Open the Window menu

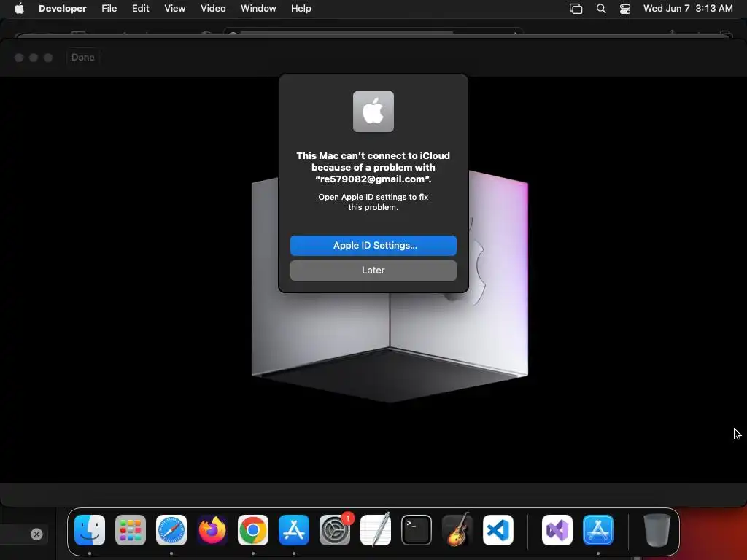[x=258, y=8]
